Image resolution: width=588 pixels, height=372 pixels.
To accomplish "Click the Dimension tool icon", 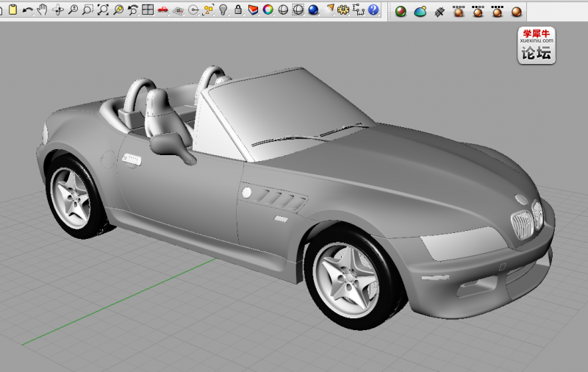I will pos(359,10).
